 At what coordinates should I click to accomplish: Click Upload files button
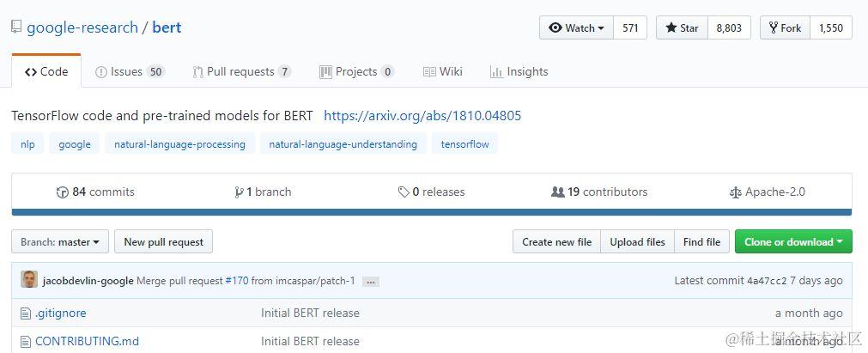pos(637,241)
